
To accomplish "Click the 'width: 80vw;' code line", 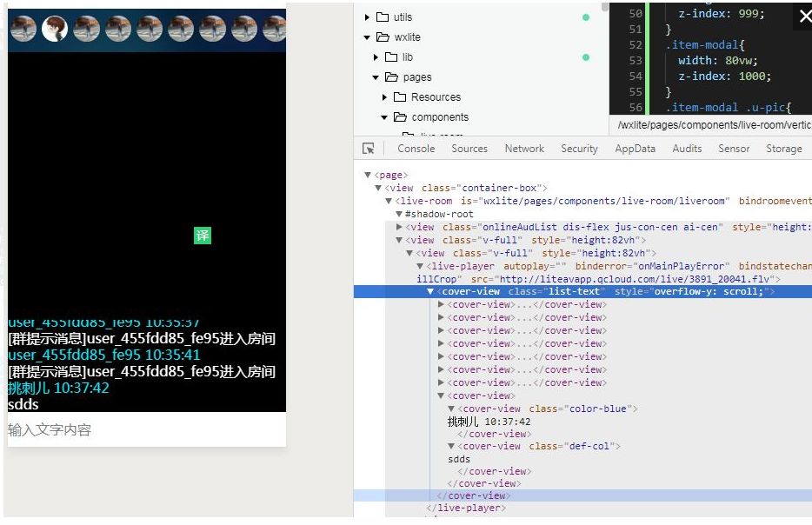I will click(x=718, y=61).
